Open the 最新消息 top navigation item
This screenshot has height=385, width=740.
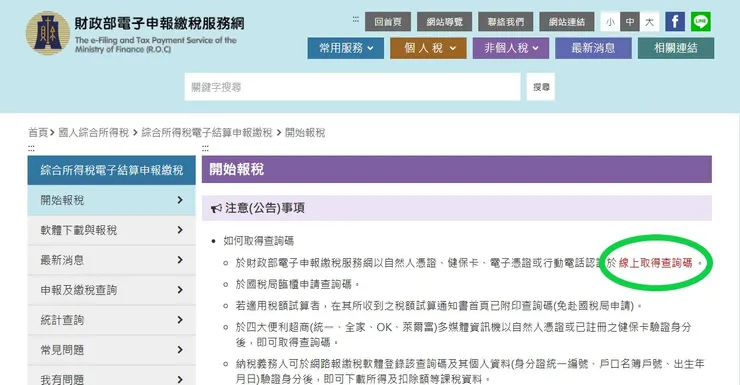pyautogui.click(x=593, y=48)
